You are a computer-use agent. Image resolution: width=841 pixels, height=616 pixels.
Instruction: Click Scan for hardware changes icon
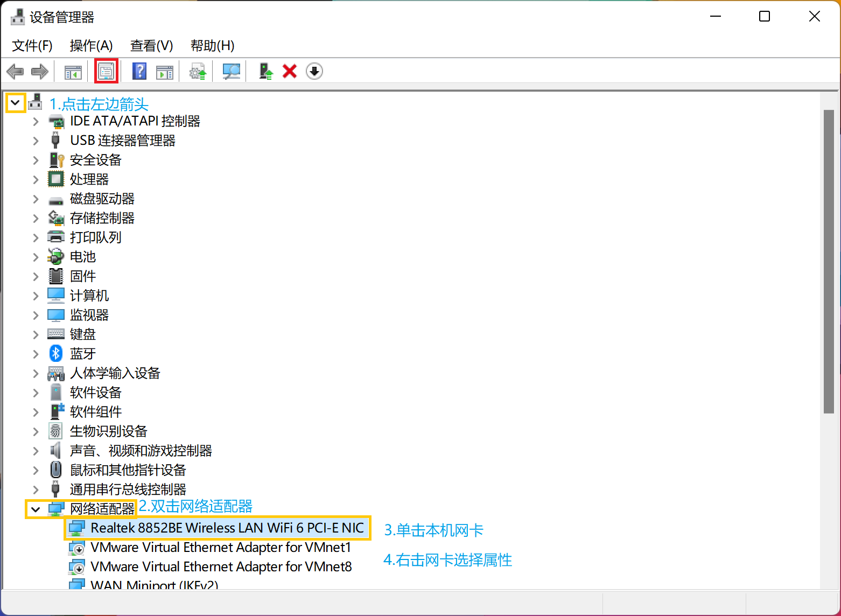(x=232, y=71)
